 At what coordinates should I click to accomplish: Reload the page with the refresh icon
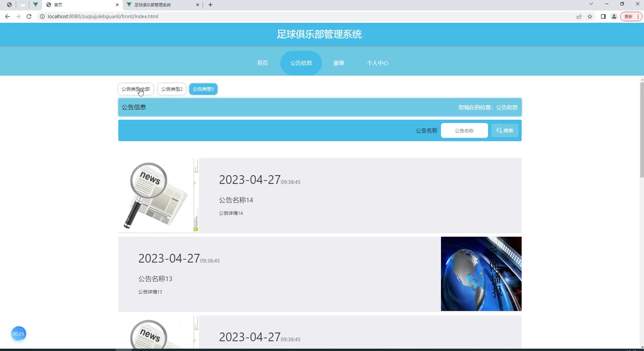click(29, 16)
